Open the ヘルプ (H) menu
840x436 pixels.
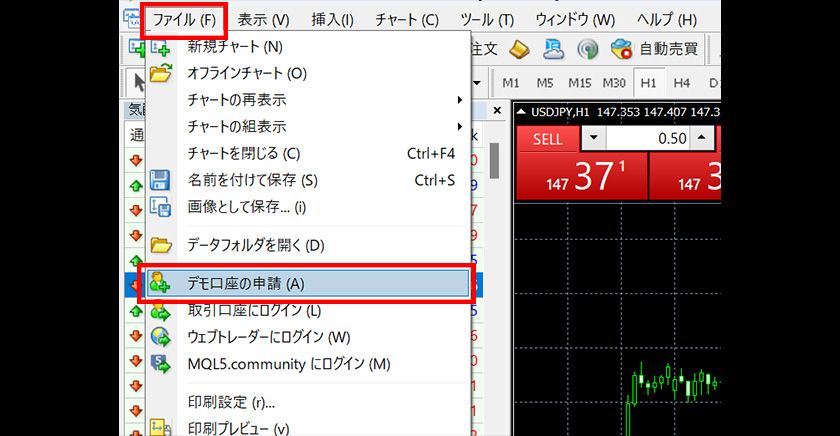(x=666, y=20)
